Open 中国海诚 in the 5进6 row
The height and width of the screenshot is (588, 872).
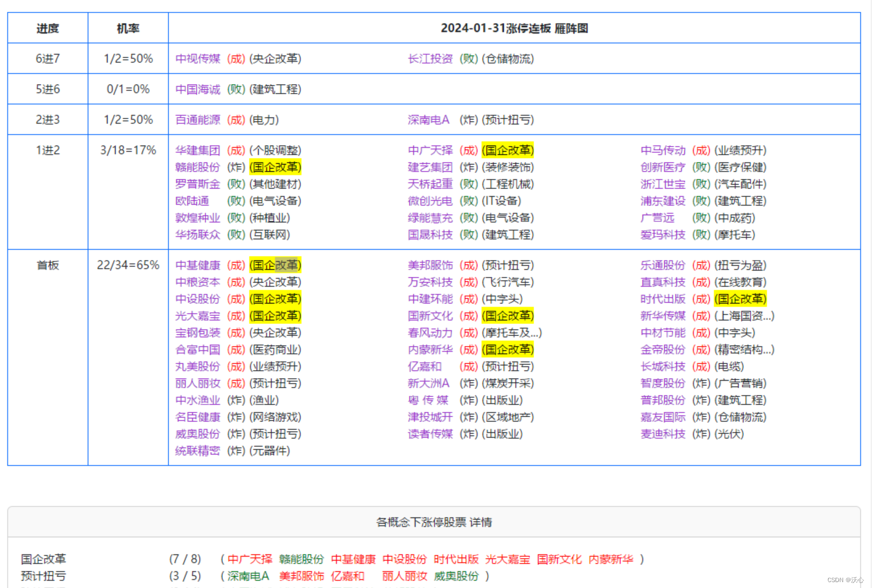click(x=198, y=89)
